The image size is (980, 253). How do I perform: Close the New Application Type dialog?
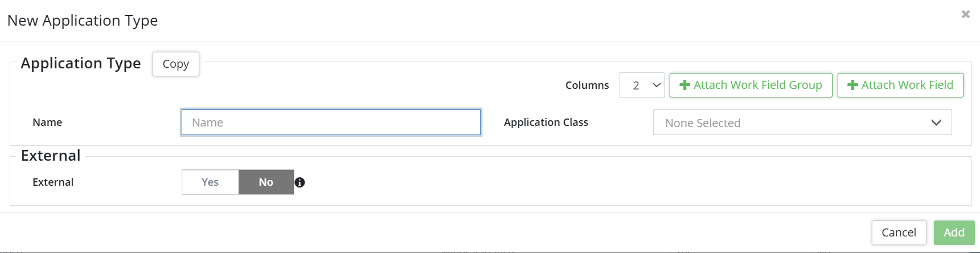pyautogui.click(x=965, y=14)
